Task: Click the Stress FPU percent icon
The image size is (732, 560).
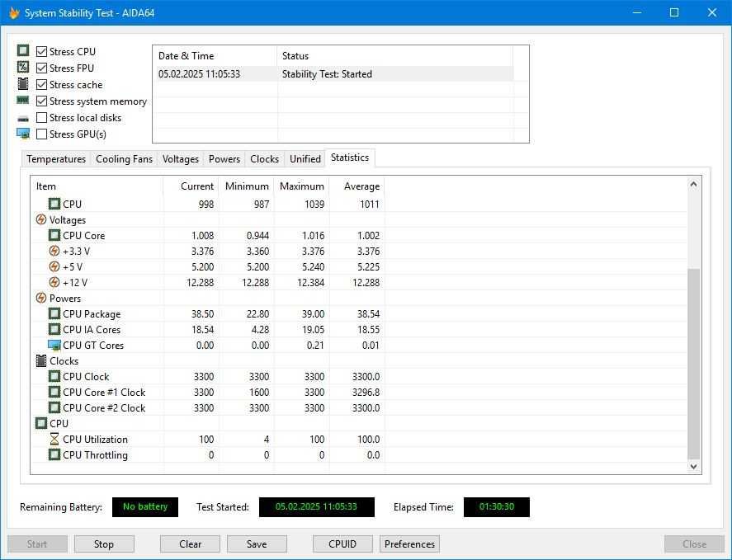Action: [x=23, y=67]
